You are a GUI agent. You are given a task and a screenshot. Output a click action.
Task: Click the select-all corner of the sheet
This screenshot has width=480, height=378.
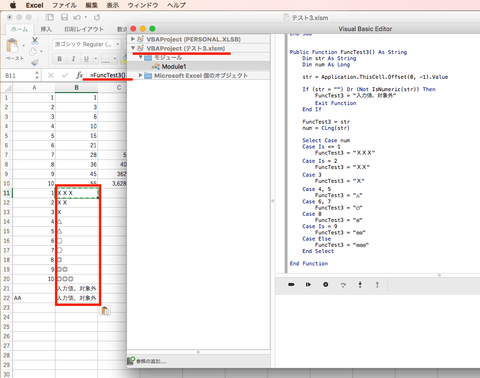click(x=7, y=88)
